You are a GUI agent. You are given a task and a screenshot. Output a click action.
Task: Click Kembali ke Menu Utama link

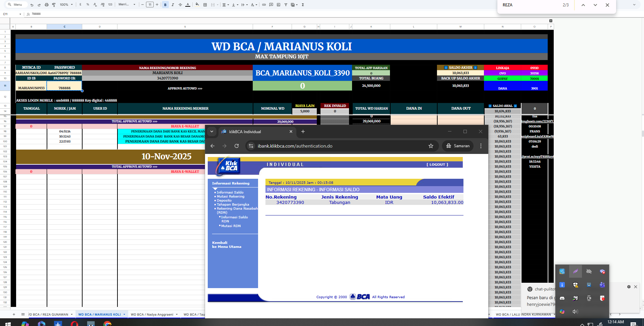coord(227,245)
